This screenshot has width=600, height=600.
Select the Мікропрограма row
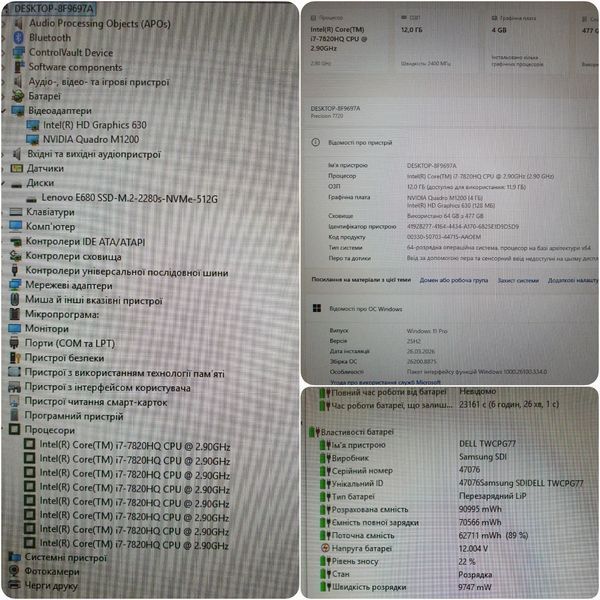[62, 314]
